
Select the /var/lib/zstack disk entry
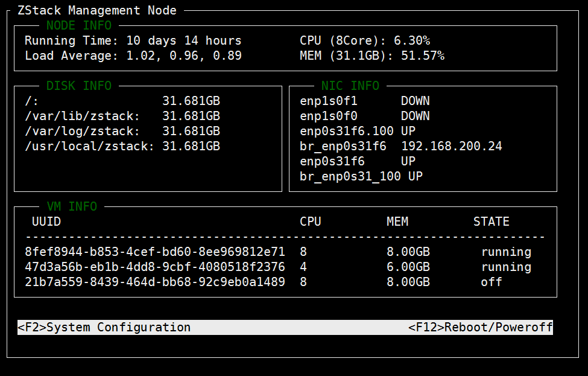click(x=122, y=116)
